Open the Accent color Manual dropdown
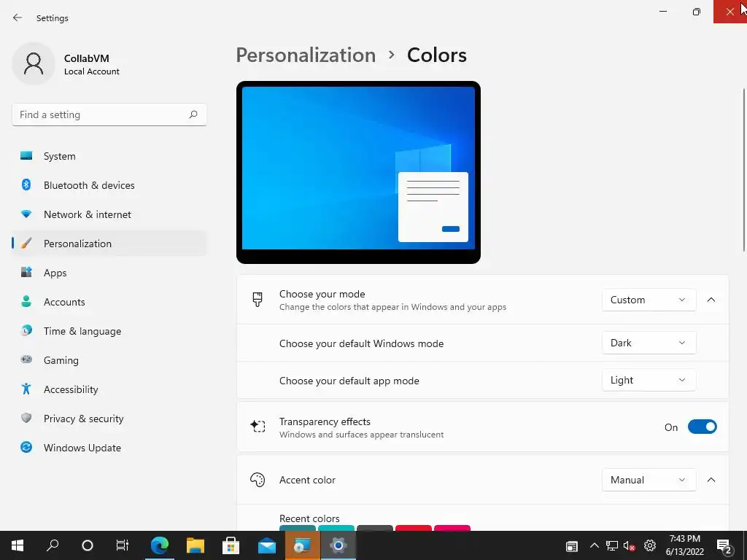 coord(649,480)
